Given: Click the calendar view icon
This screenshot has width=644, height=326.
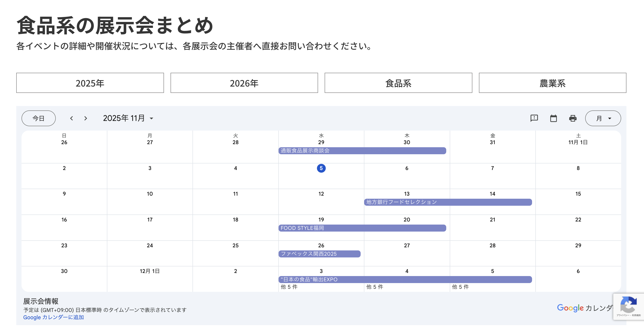Looking at the screenshot, I should pos(553,118).
